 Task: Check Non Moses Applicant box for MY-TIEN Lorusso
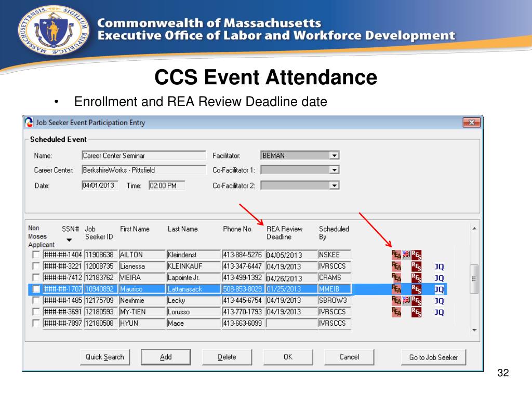pos(36,312)
